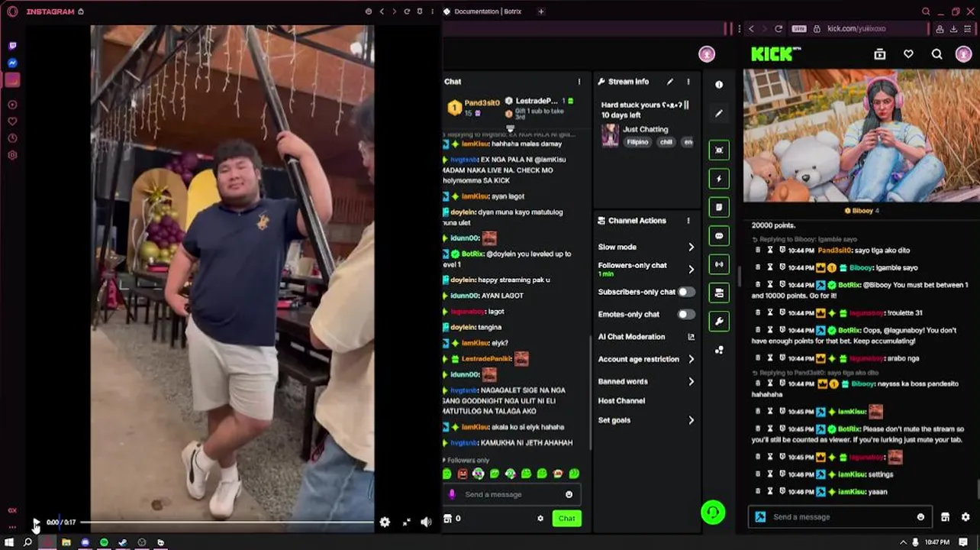Expand Banned words settings
Image resolution: width=980 pixels, height=550 pixels.
click(x=646, y=381)
